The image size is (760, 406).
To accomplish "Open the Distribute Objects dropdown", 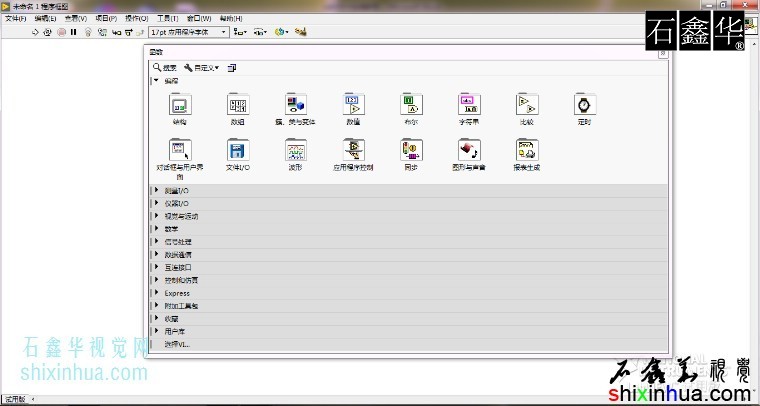I will (260, 32).
